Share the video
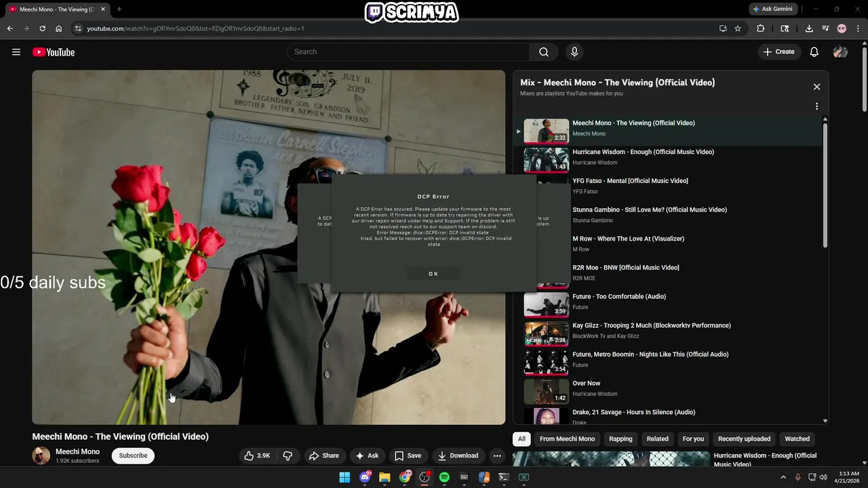 pyautogui.click(x=323, y=455)
